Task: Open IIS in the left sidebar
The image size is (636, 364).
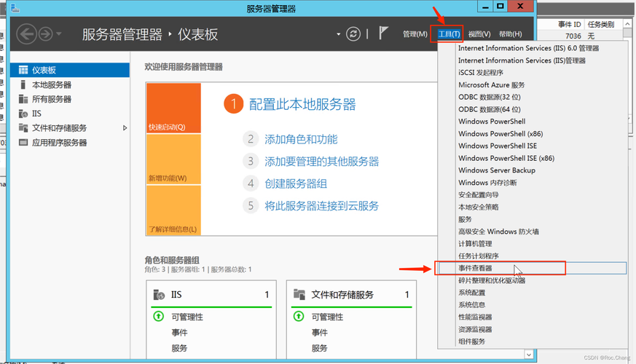Action: (x=36, y=114)
